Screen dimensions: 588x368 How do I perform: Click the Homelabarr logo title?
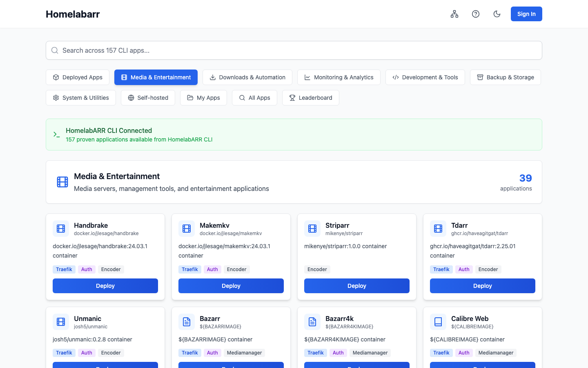[x=73, y=14]
